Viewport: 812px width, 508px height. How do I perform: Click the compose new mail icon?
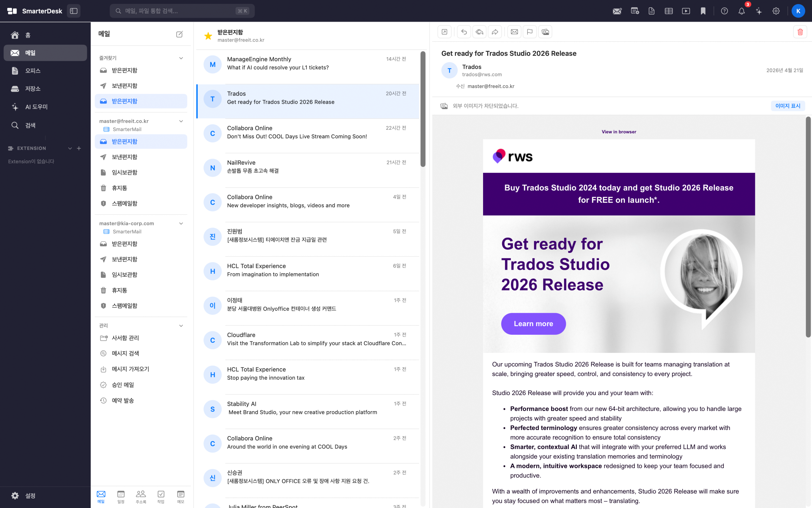pos(179,34)
